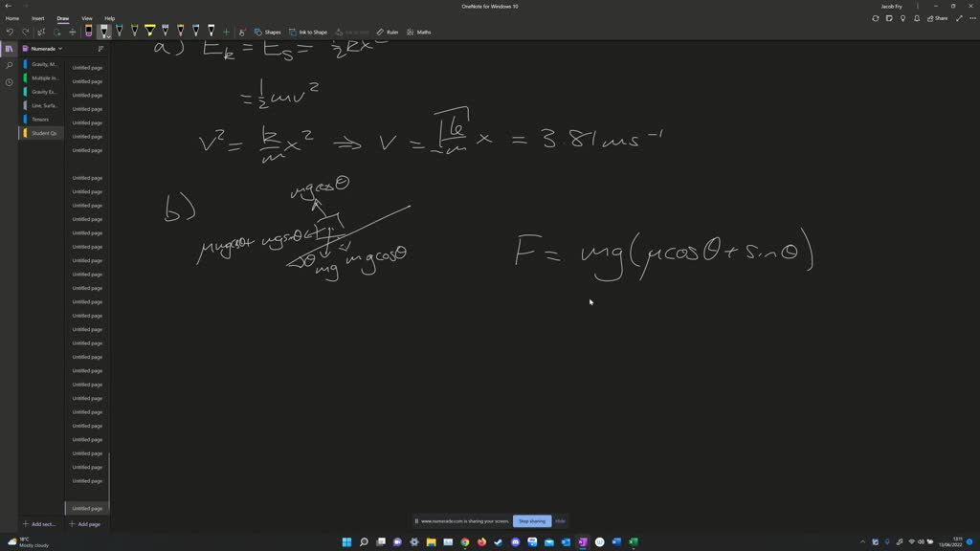Choose the blue-tipped pen

click(120, 31)
